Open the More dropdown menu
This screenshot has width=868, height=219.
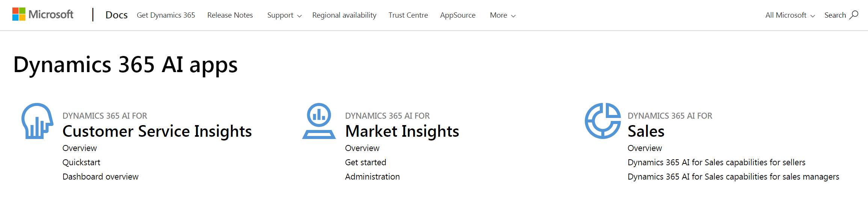[503, 15]
